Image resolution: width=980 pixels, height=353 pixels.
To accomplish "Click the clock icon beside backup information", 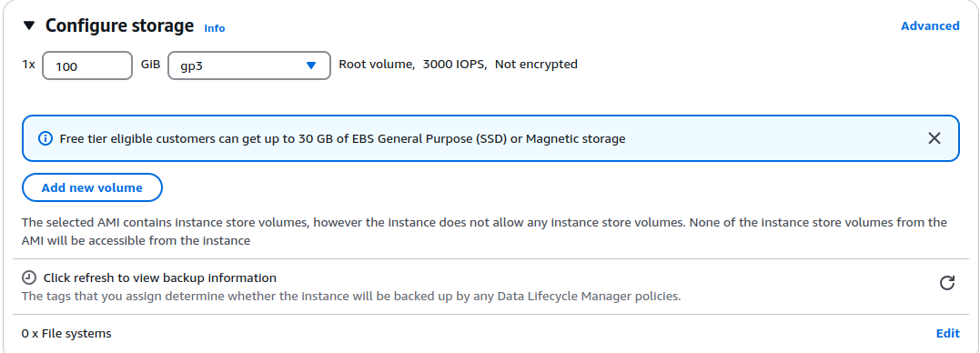I will tap(29, 277).
